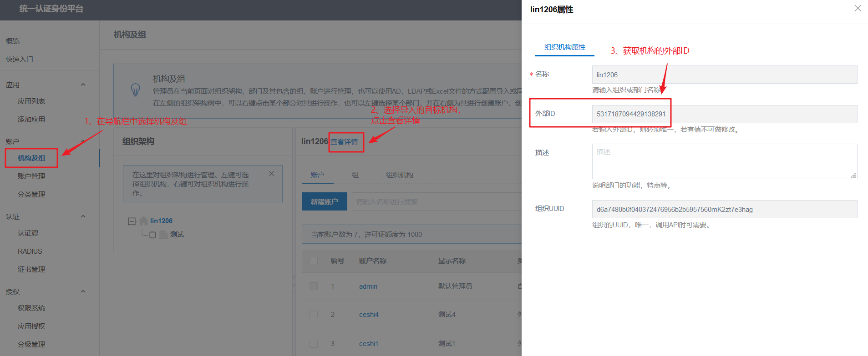
Task: Switch to the 组织机构 tab
Action: click(x=400, y=175)
